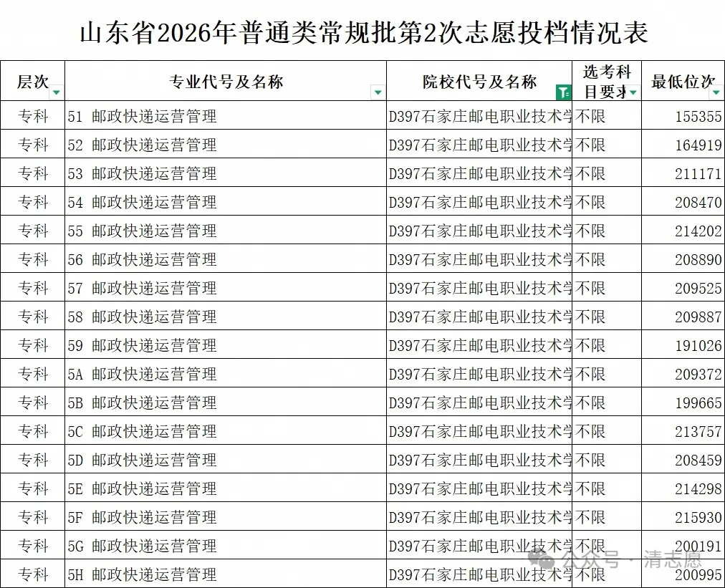Select cell 51 邮政快递运营管理
The image size is (725, 588).
(226, 115)
